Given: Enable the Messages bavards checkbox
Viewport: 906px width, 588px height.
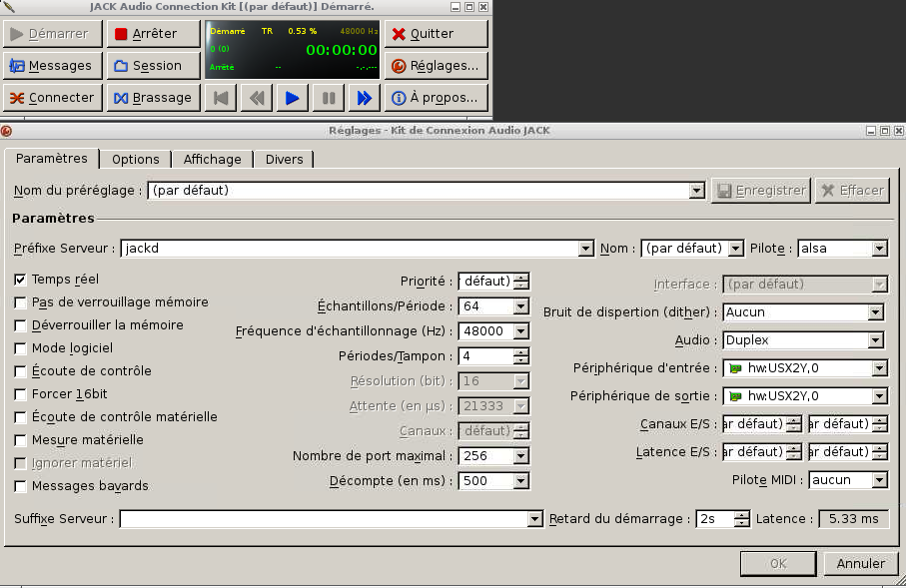Looking at the screenshot, I should (20, 486).
